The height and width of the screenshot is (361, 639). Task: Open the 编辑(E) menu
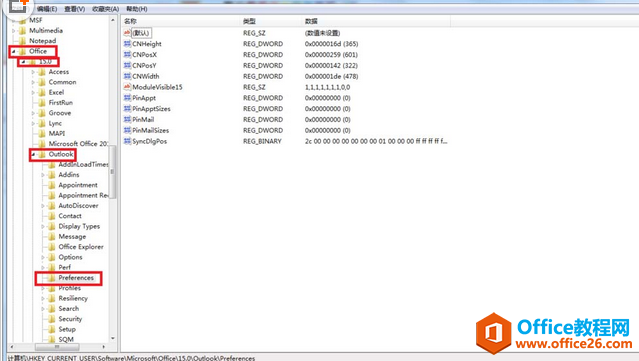[x=47, y=9]
